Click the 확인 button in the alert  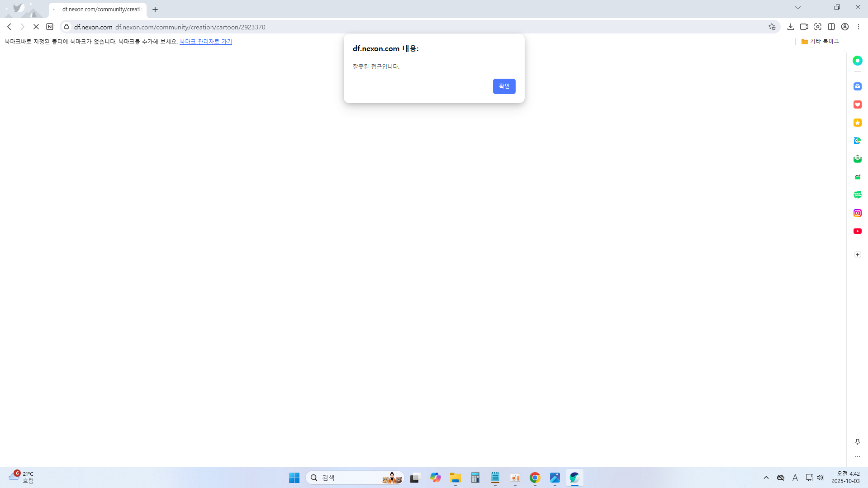point(504,86)
